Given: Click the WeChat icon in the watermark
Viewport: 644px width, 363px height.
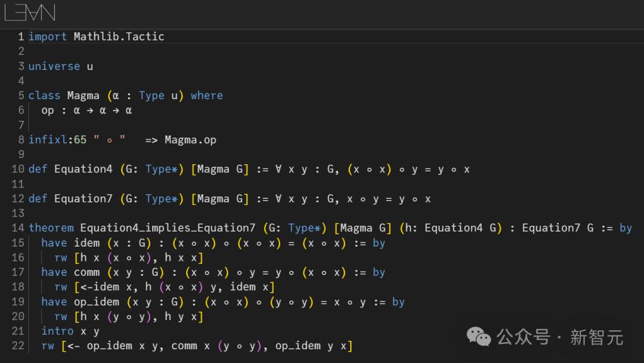Looking at the screenshot, I should [x=479, y=337].
